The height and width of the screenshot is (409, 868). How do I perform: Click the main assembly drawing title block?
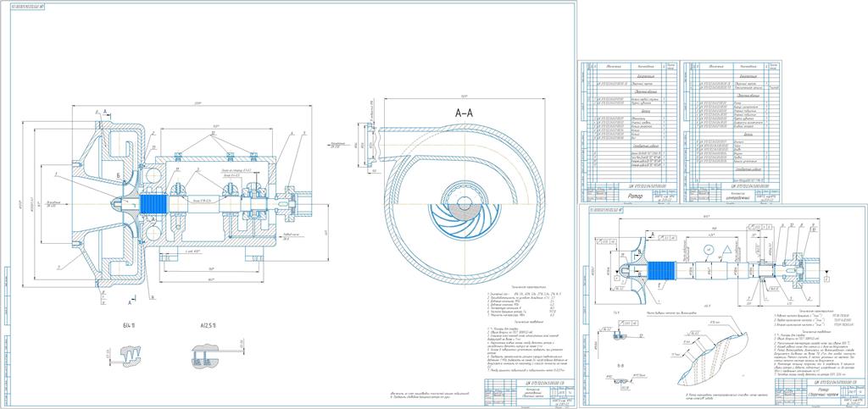pyautogui.click(x=530, y=394)
